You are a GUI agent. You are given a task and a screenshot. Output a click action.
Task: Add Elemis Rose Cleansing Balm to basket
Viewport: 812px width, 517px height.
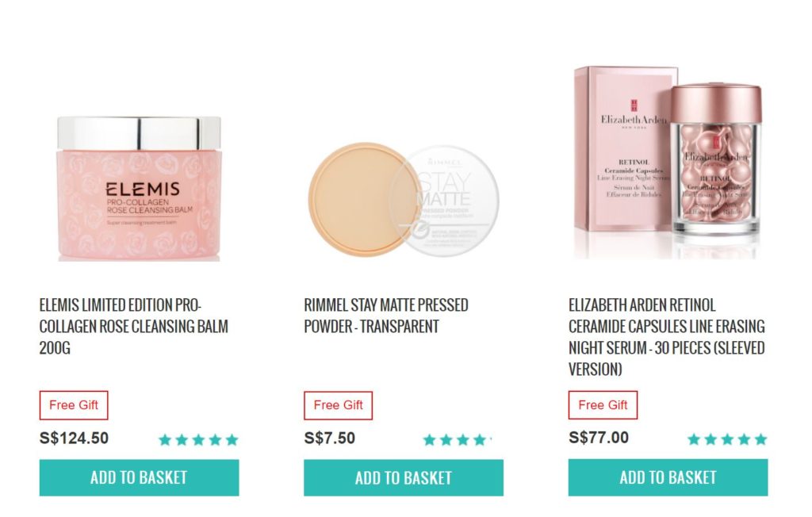click(x=140, y=477)
